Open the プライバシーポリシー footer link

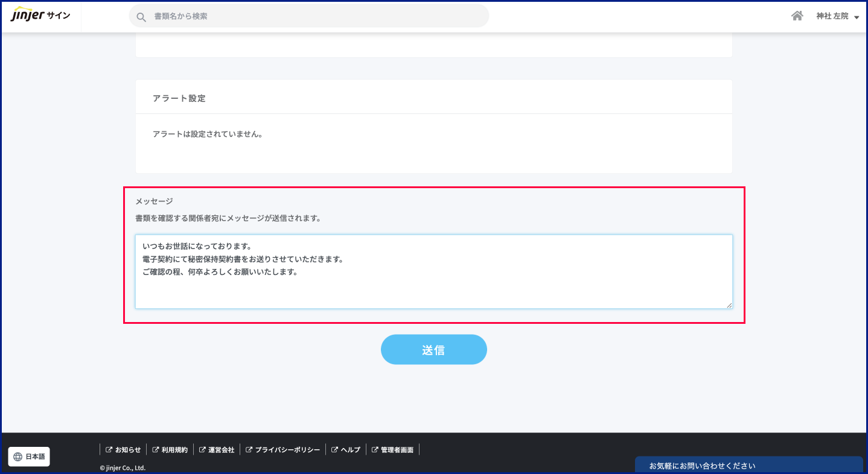[x=287, y=450]
